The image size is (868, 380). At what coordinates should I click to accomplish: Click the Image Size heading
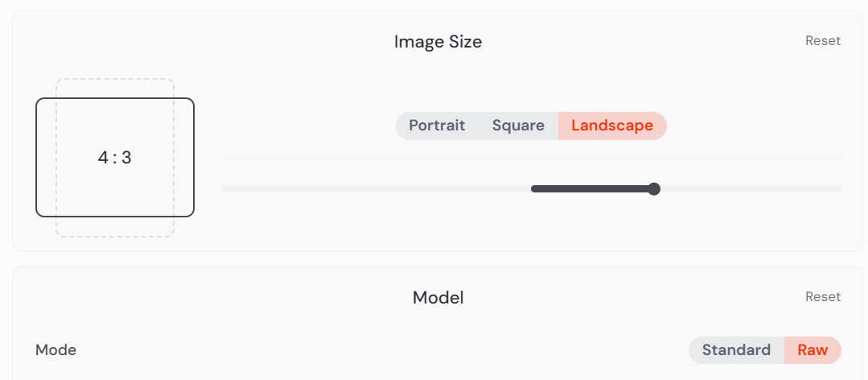(x=438, y=42)
